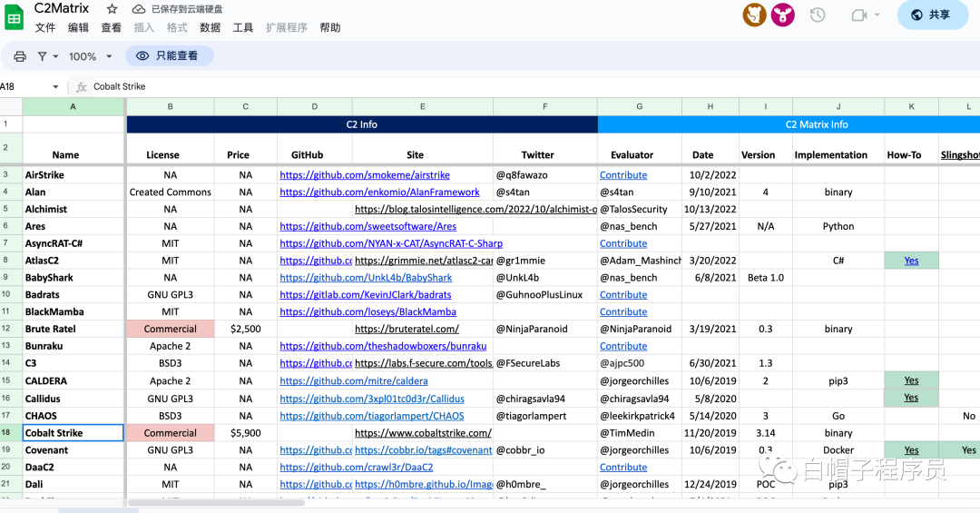Screen dimensions: 980x513
Task: Open the filter views funnel icon
Action: tap(42, 56)
